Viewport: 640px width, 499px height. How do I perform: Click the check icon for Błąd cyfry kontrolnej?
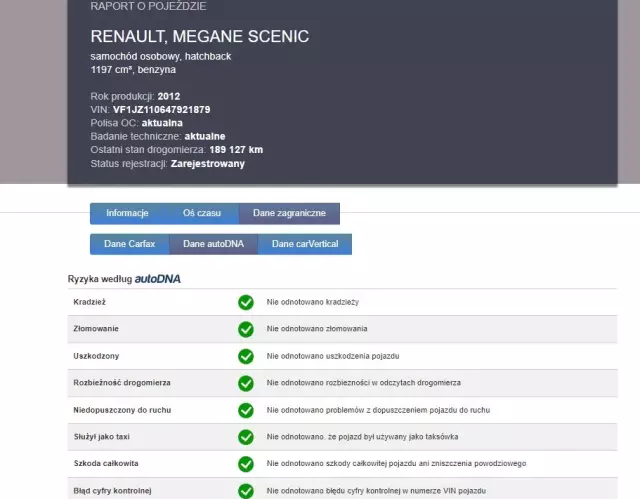click(246, 491)
